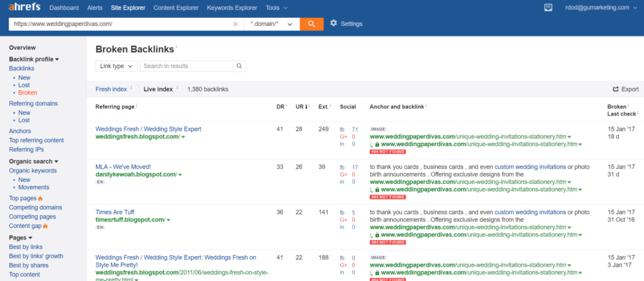Open Lost backlinks under Backlinks
644x281 pixels.
coord(24,85)
